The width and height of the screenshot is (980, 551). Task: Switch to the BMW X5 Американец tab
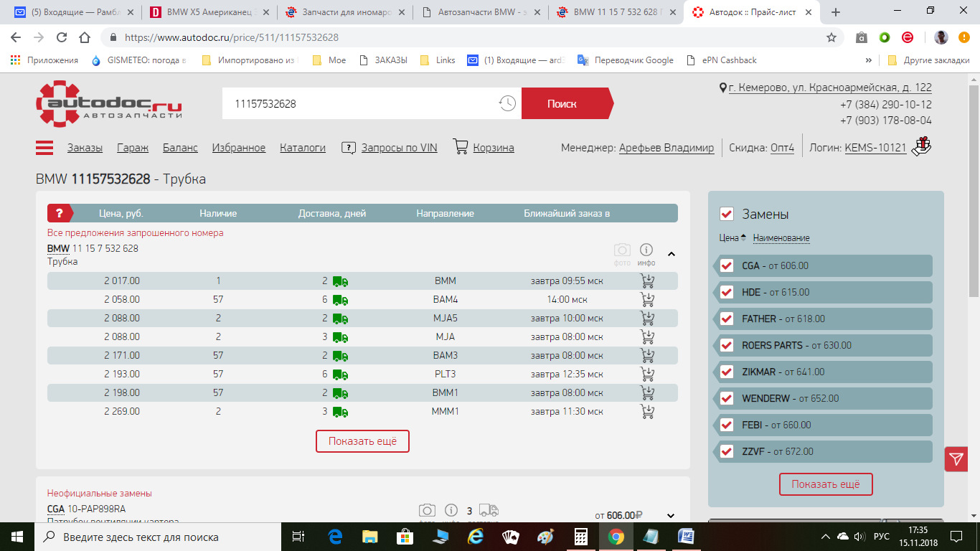pyautogui.click(x=209, y=12)
